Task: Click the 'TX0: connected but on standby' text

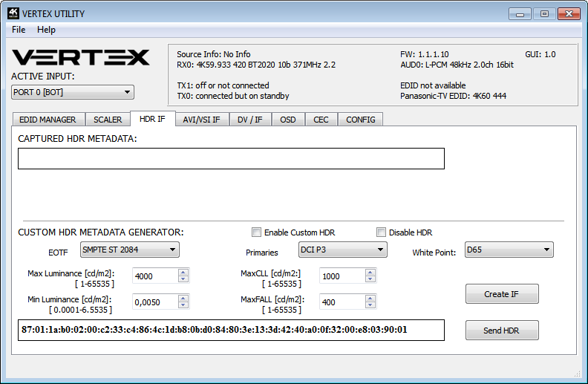Action: click(233, 96)
